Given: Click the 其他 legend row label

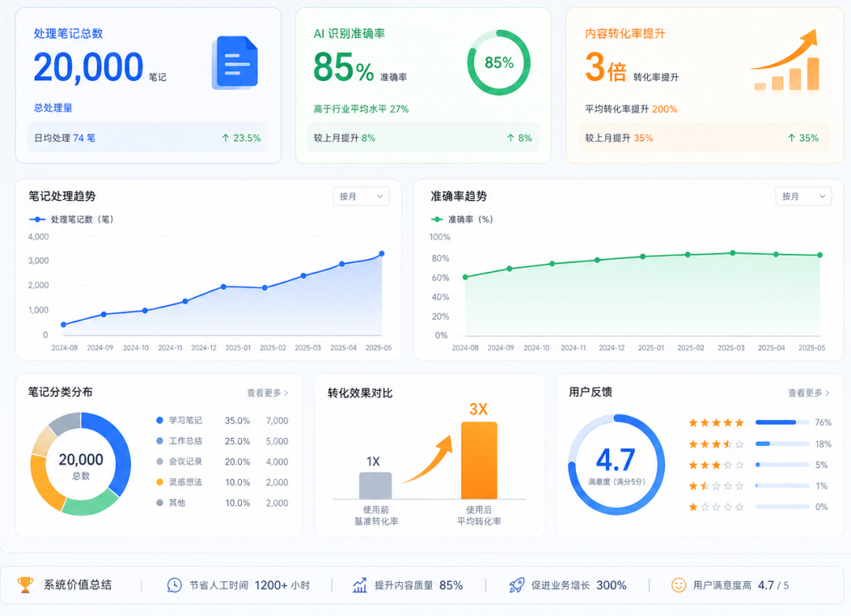Looking at the screenshot, I should pos(177,503).
